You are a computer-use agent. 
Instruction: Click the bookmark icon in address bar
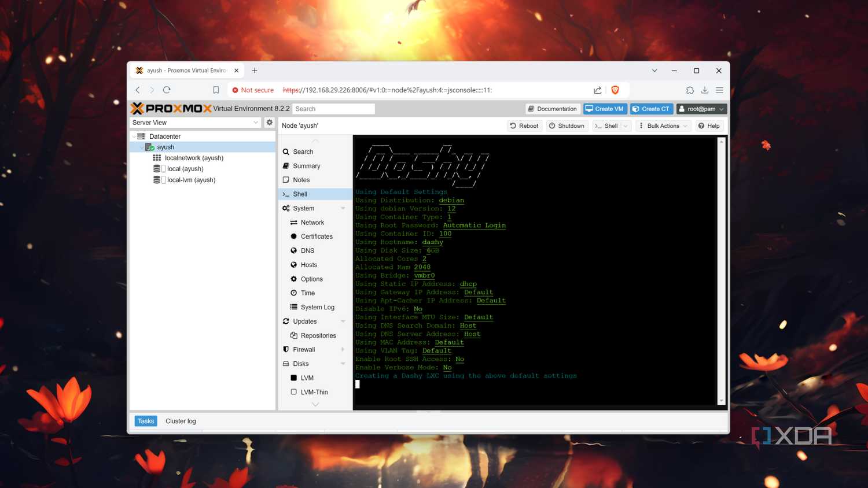click(x=216, y=90)
